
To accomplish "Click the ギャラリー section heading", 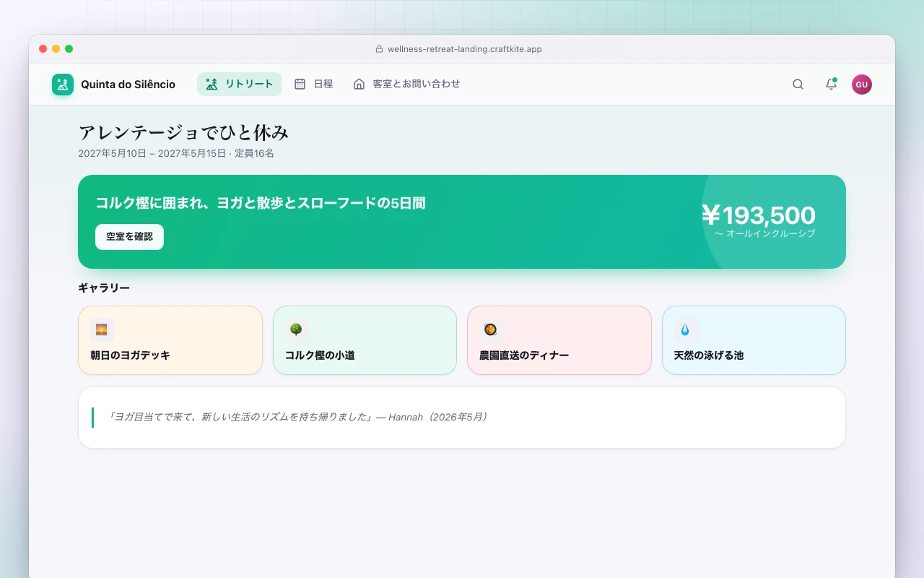I will [104, 288].
